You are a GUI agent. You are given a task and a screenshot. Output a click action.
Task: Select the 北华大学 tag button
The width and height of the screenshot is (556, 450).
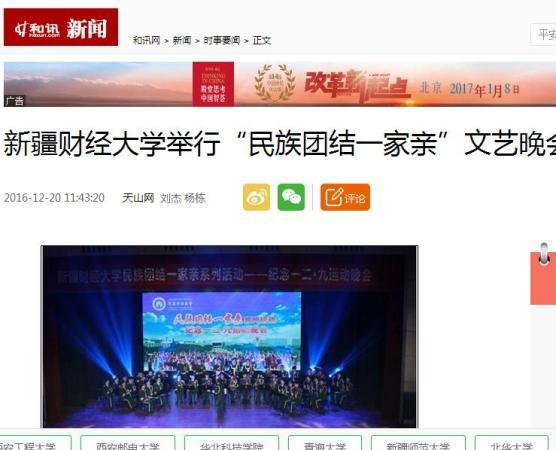[x=511, y=443]
